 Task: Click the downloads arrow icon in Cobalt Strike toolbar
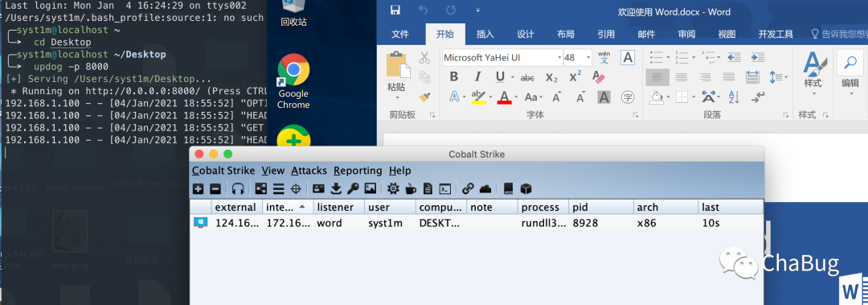coord(336,189)
